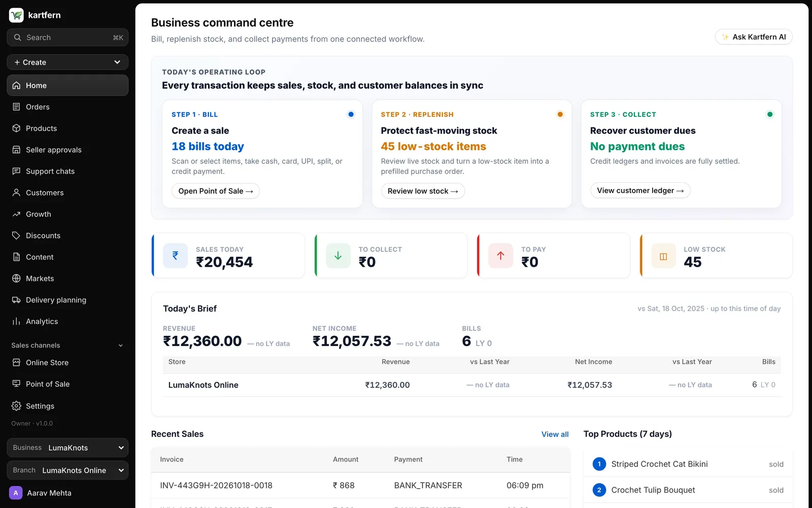The width and height of the screenshot is (812, 508).
Task: Click the 18 bills today figure
Action: pos(208,146)
